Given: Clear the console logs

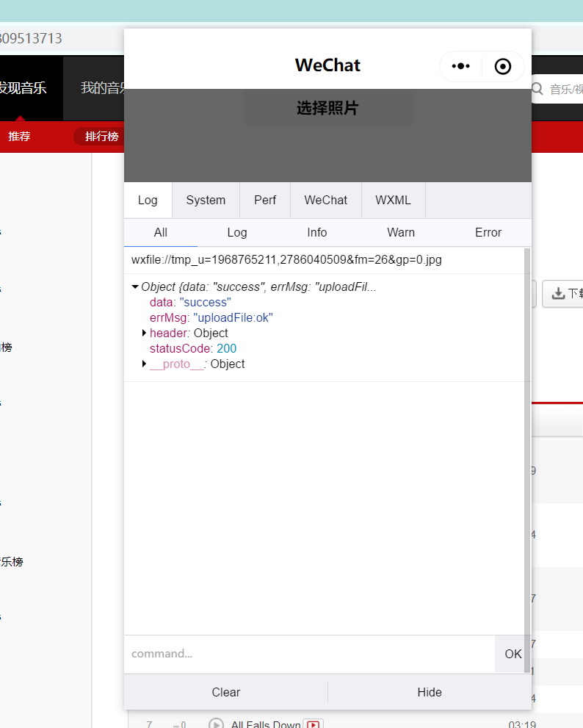Looking at the screenshot, I should 225,692.
